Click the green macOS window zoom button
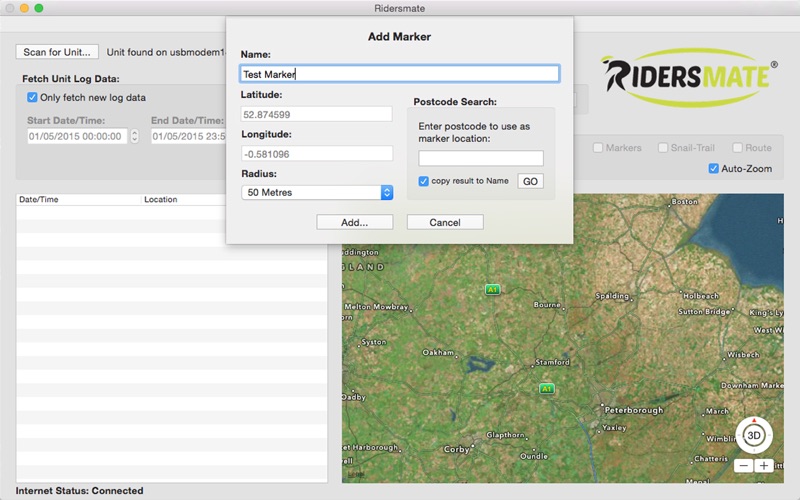 [x=39, y=8]
